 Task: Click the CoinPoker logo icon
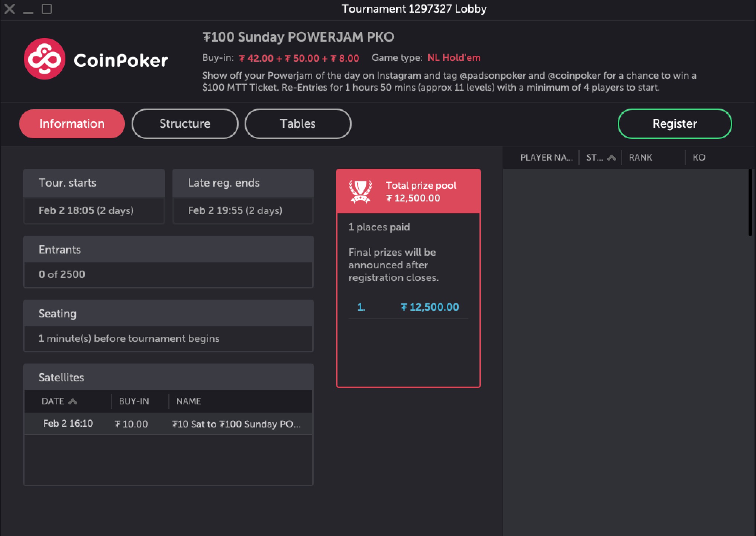coord(44,59)
